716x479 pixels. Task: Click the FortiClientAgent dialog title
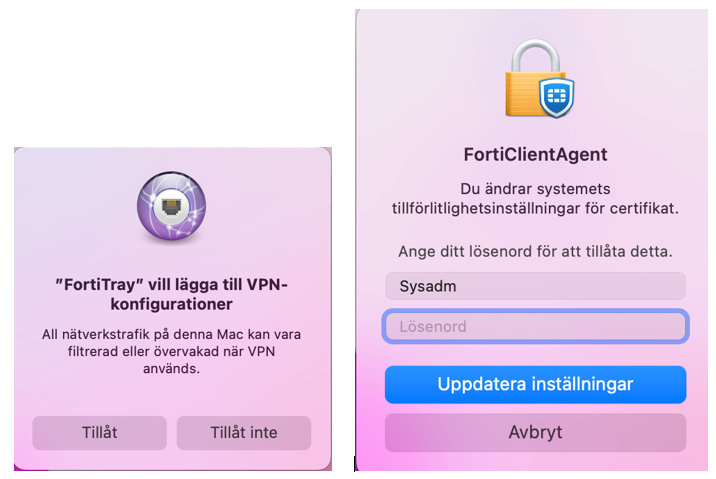tap(535, 155)
